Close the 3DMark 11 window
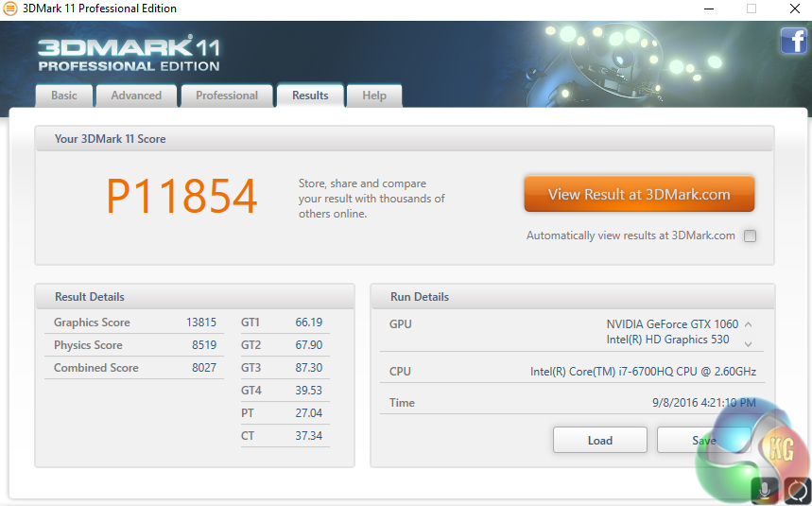812x506 pixels. 795,9
